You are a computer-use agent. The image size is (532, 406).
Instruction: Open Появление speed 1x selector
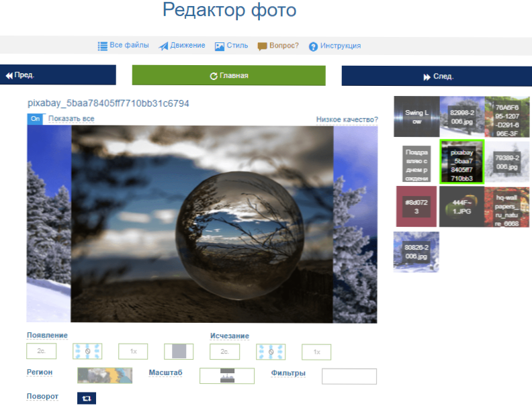(x=133, y=352)
